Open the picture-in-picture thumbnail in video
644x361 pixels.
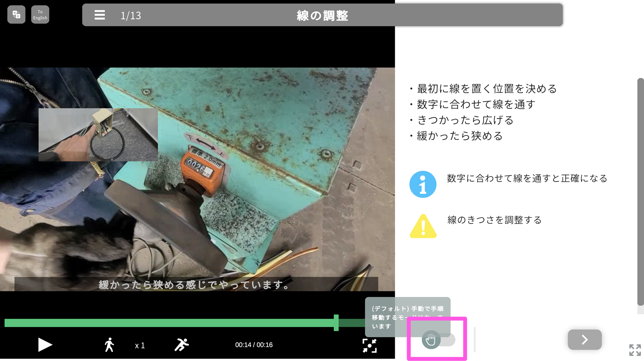pos(98,135)
